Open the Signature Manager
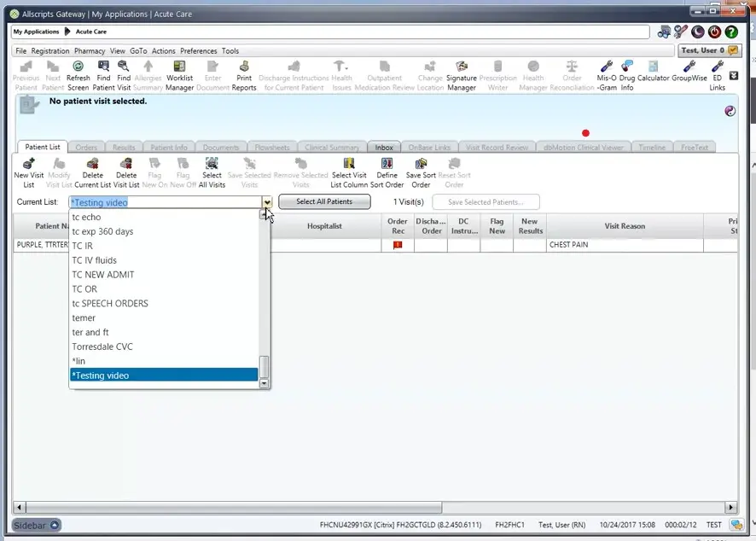This screenshot has height=541, width=756. [461, 73]
